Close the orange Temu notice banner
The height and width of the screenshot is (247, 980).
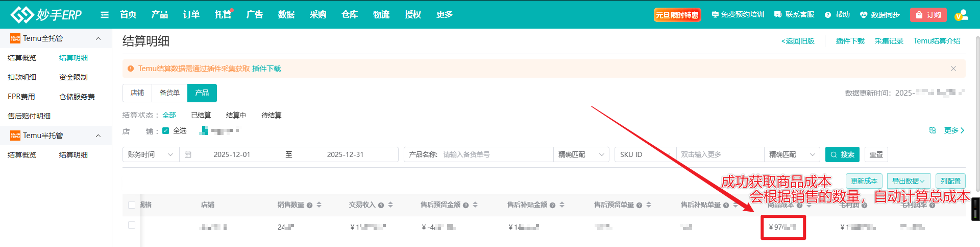click(x=953, y=69)
